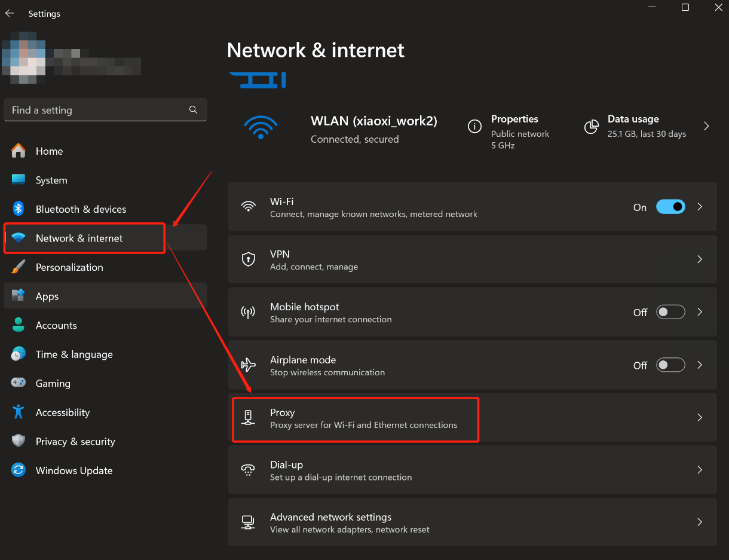The image size is (729, 560).
Task: Open the Home page in sidebar
Action: 49,151
